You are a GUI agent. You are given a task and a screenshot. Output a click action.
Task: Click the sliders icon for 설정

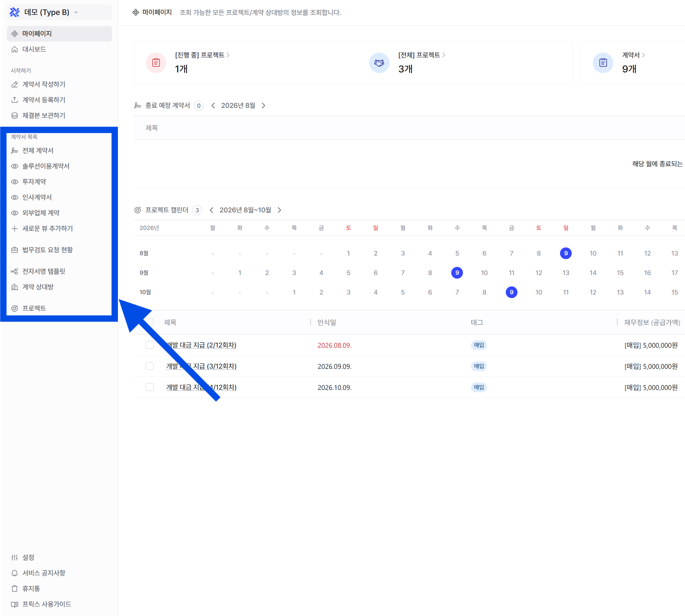[x=15, y=558]
